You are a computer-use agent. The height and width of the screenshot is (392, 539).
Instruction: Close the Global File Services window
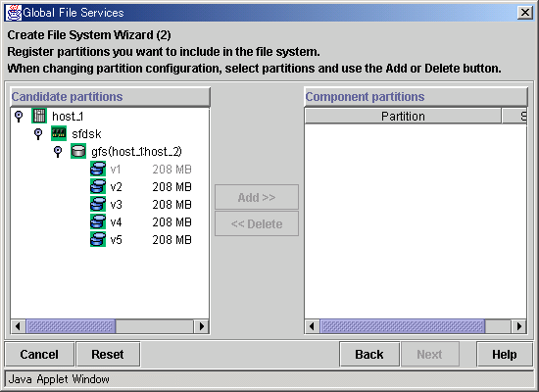click(525, 13)
